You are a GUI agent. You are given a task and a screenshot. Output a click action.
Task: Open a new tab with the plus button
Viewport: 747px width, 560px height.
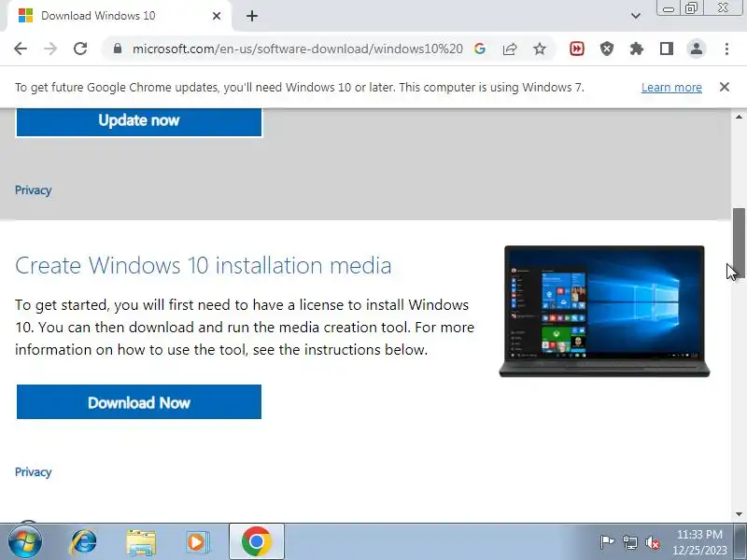point(252,16)
